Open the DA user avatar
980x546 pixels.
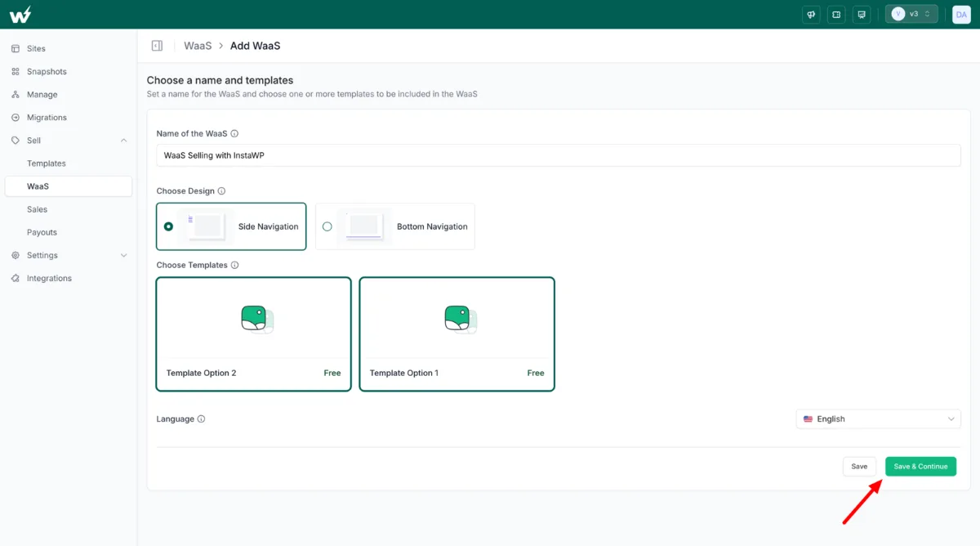click(961, 14)
